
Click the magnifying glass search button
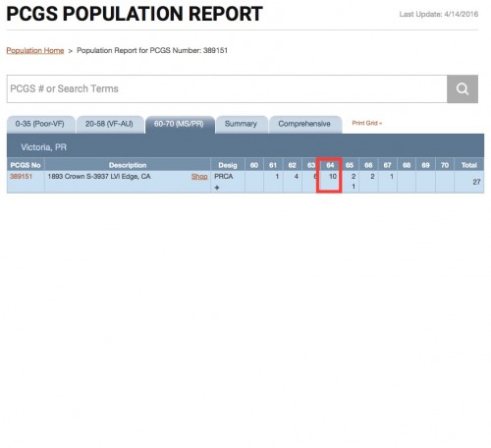(x=463, y=88)
